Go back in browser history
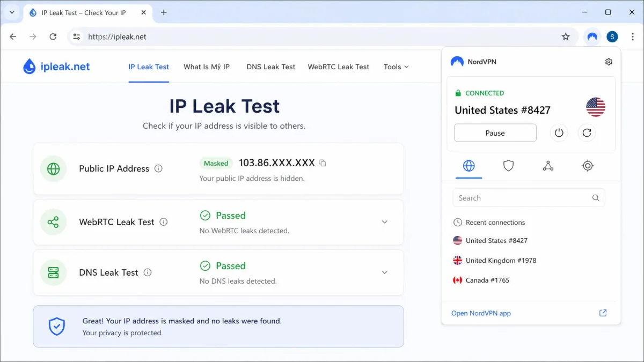 (x=13, y=36)
